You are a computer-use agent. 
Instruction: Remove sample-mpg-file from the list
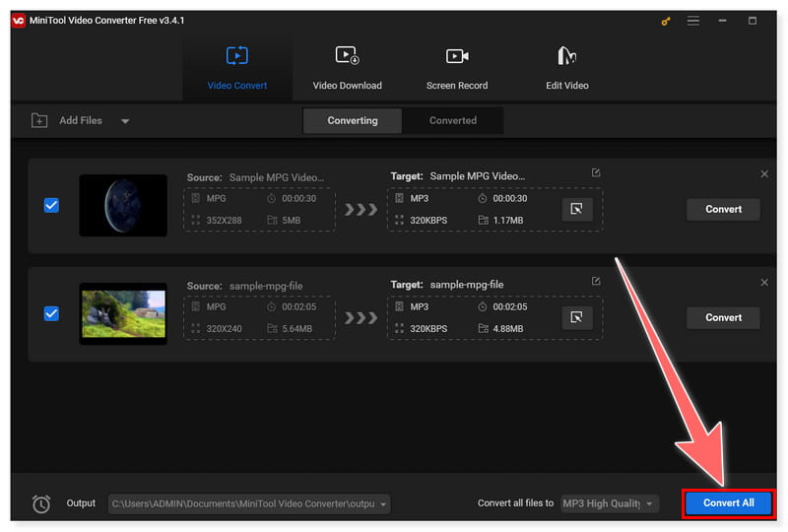[764, 283]
